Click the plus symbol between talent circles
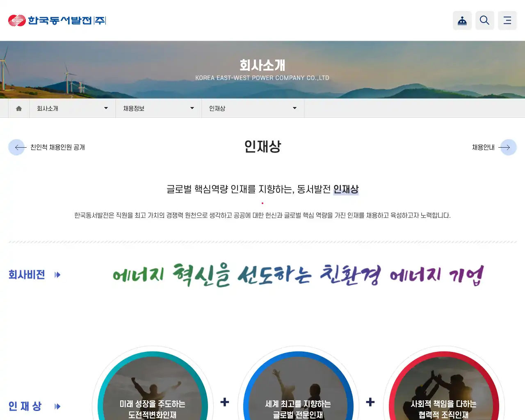 (x=224, y=402)
